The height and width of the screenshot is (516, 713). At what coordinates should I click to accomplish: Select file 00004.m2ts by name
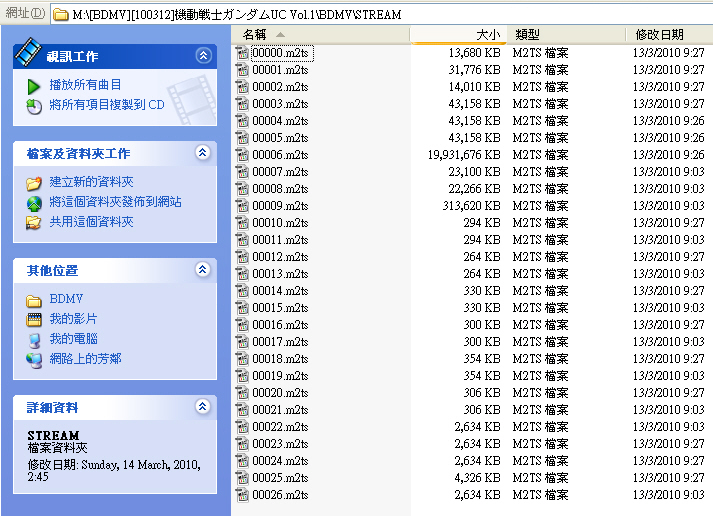[280, 121]
